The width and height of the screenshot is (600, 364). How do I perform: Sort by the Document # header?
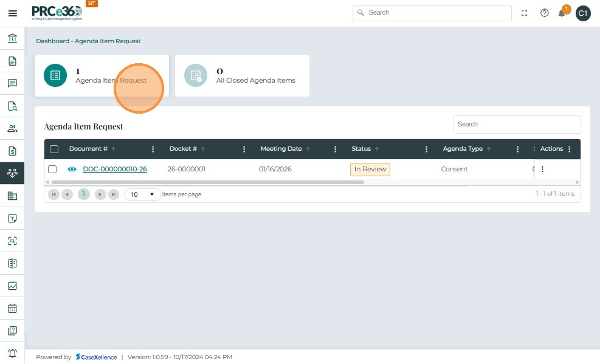tap(88, 149)
